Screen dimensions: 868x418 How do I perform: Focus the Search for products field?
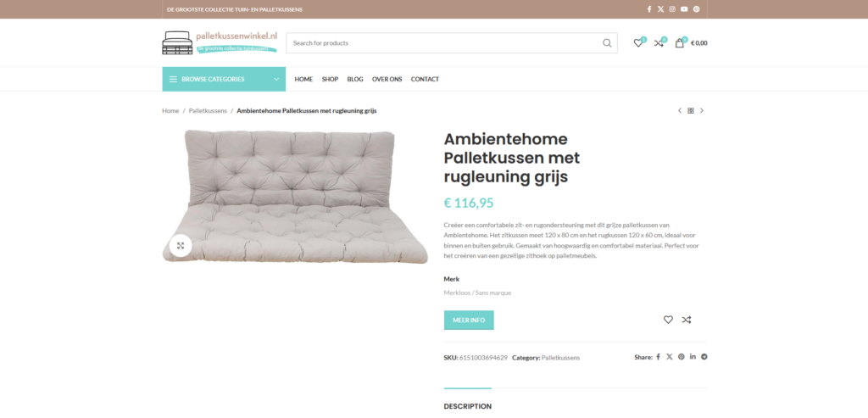click(442, 43)
